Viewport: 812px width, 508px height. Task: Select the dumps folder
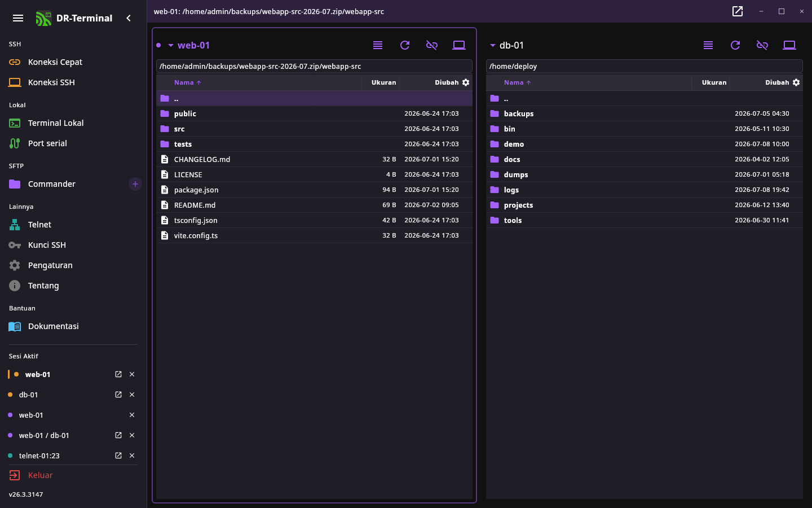click(x=645, y=174)
